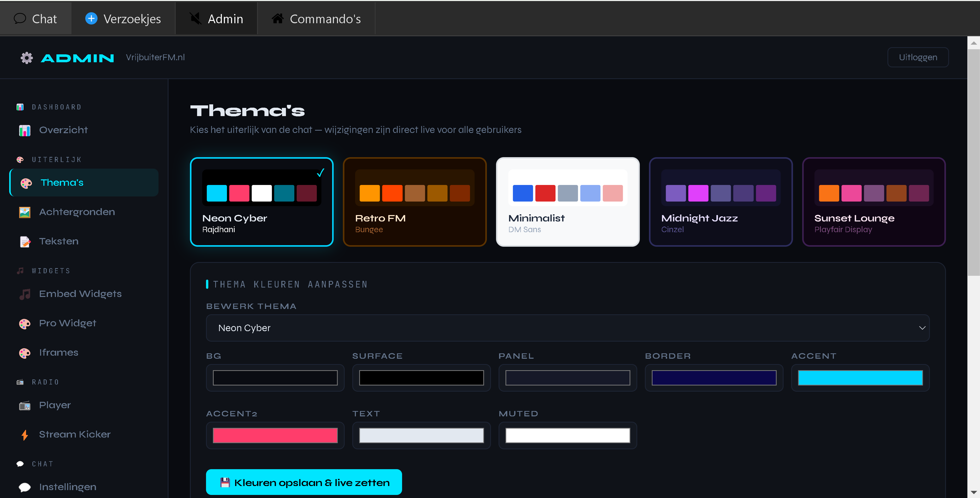The image size is (980, 498).
Task: Open the Surface color picker
Action: pyautogui.click(x=421, y=378)
